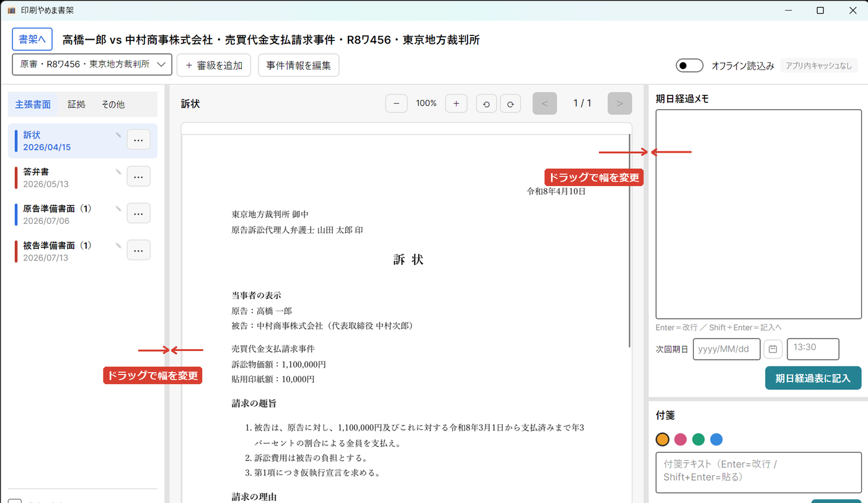This screenshot has height=503, width=868.
Task: Click the pencil icon for 原告準備書面（1）
Action: 118,209
